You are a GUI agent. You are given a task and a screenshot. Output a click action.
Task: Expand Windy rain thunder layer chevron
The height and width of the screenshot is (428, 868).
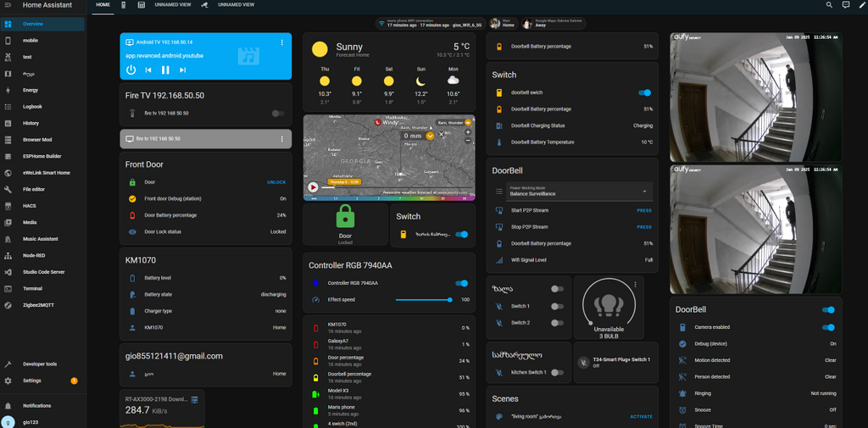pyautogui.click(x=430, y=136)
